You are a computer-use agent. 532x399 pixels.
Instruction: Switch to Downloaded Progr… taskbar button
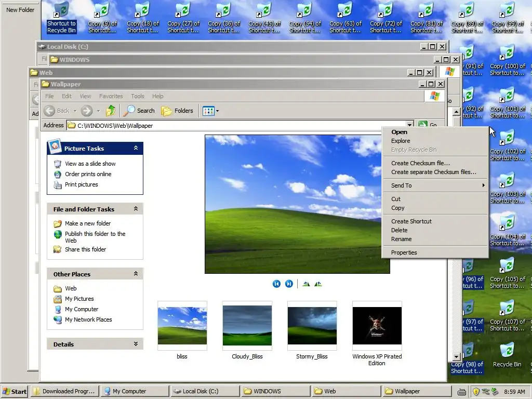click(x=65, y=391)
